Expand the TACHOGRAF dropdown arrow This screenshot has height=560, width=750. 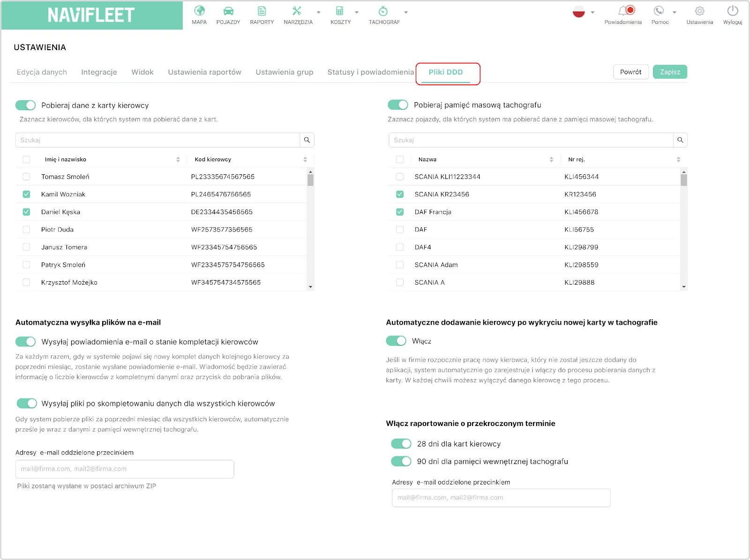pos(406,12)
